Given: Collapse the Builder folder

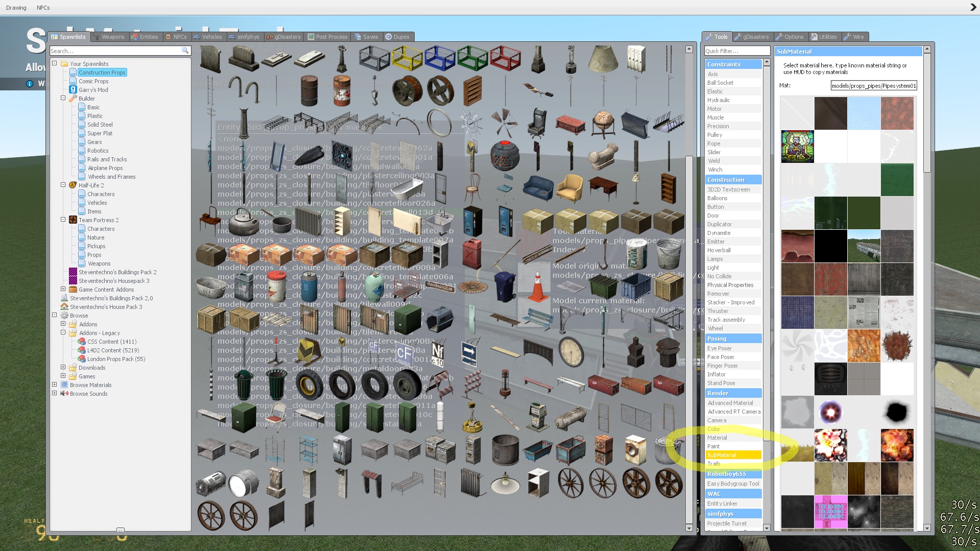Looking at the screenshot, I should tap(63, 98).
